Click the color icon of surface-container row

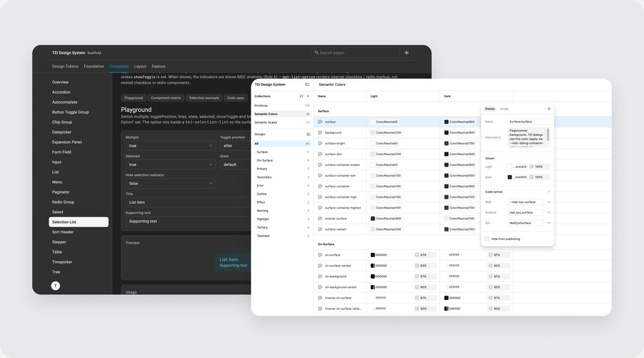(320, 186)
